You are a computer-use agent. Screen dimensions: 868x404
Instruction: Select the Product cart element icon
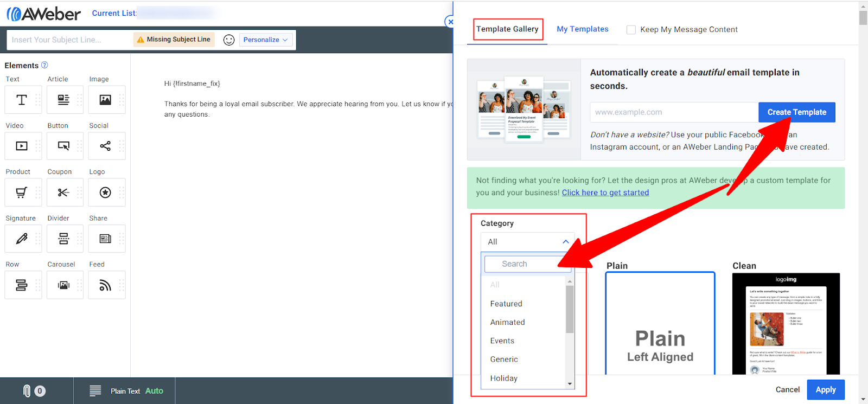[22, 193]
